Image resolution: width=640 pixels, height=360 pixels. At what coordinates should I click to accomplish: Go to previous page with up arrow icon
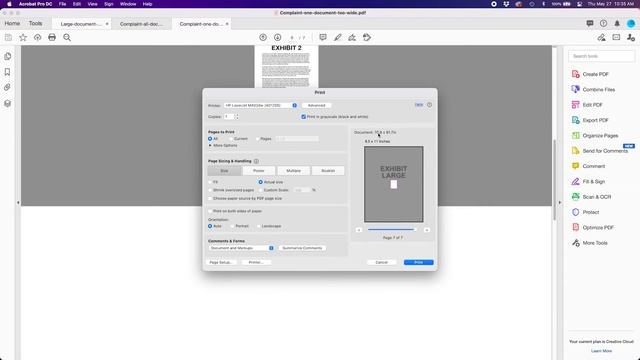click(x=263, y=38)
